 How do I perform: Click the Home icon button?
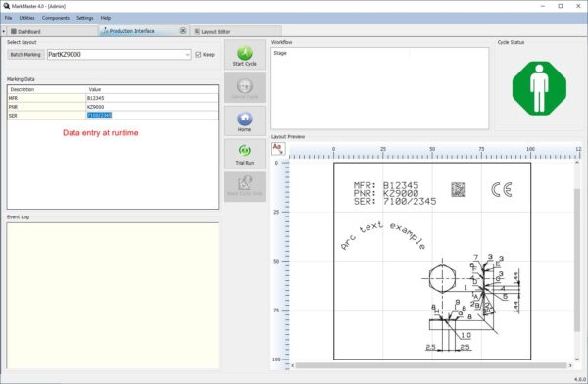(245, 119)
